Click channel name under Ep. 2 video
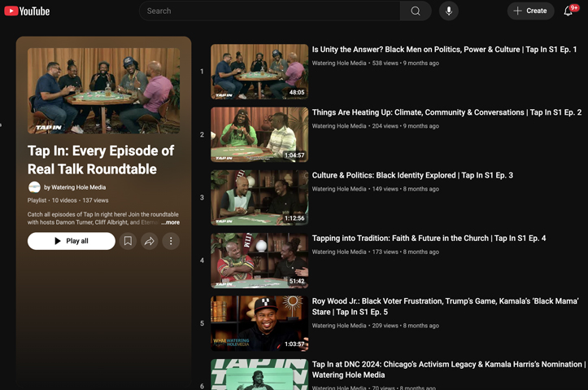588x390 pixels. click(339, 126)
